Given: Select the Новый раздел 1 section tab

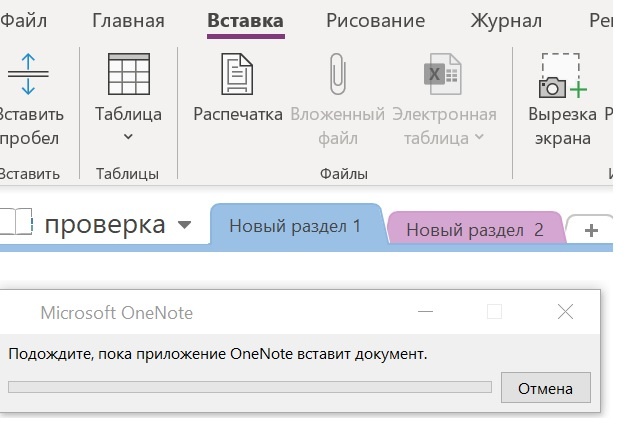Looking at the screenshot, I should click(295, 226).
